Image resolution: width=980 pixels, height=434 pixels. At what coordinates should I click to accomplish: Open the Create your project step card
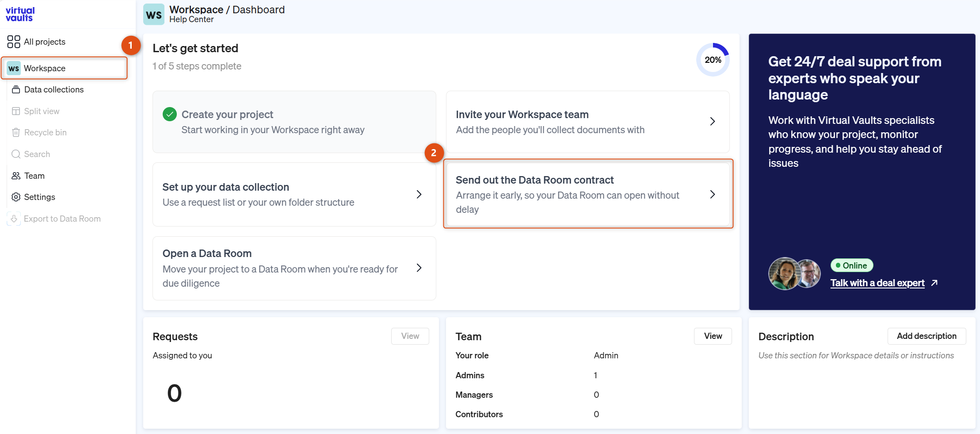[294, 122]
